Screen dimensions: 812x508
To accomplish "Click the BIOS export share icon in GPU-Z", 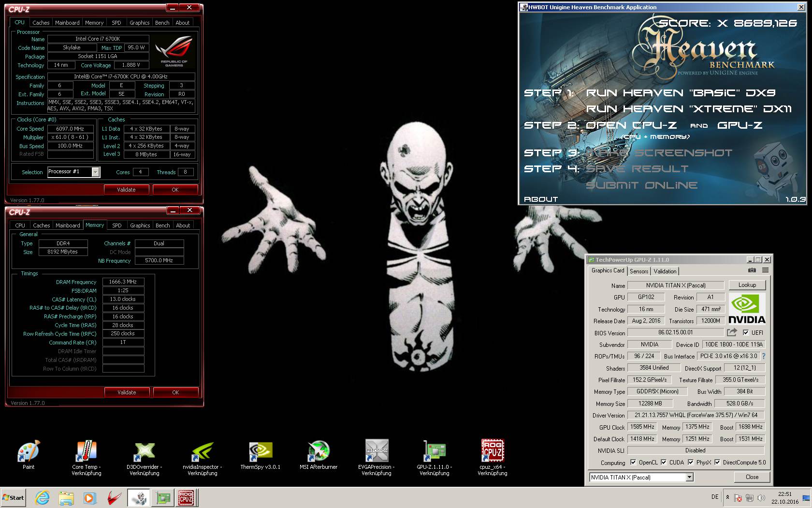I will click(732, 332).
